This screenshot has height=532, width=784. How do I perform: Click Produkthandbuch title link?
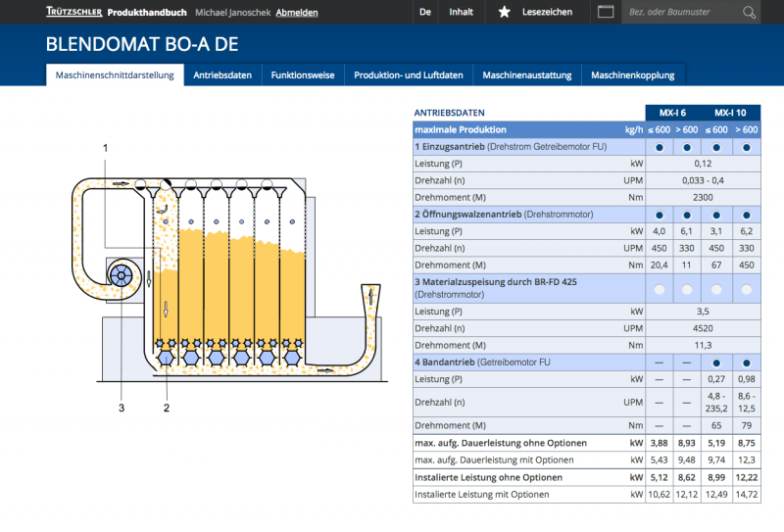click(x=147, y=13)
